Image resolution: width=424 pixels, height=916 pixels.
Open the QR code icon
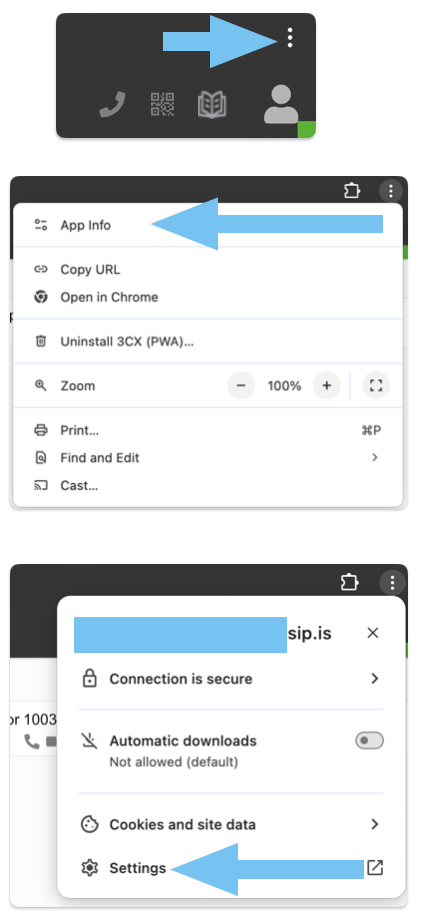click(162, 105)
